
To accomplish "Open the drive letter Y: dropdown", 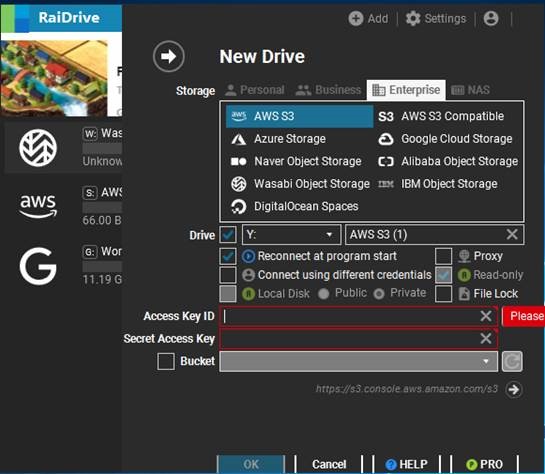I will 291,235.
